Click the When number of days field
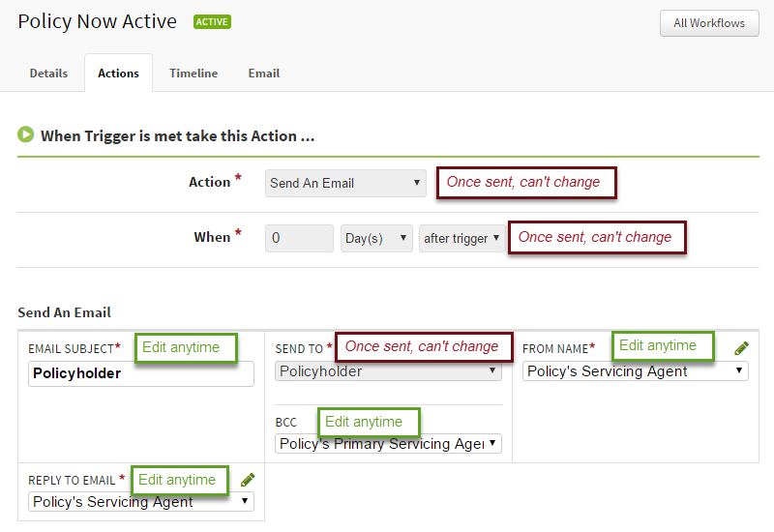This screenshot has height=532, width=774. (299, 238)
